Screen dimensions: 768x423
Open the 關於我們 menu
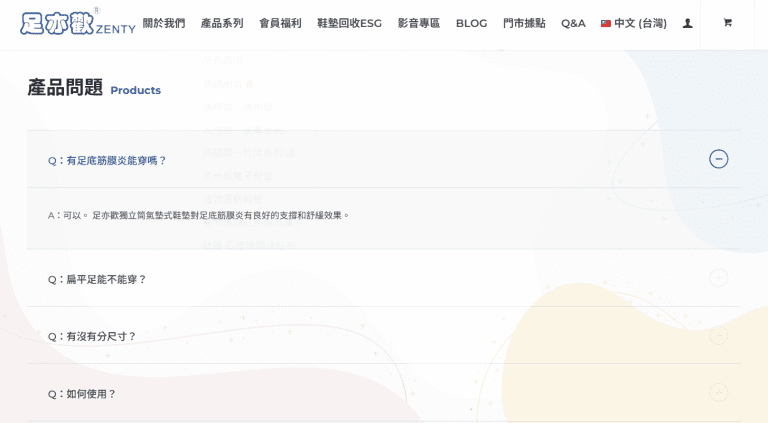coord(163,23)
